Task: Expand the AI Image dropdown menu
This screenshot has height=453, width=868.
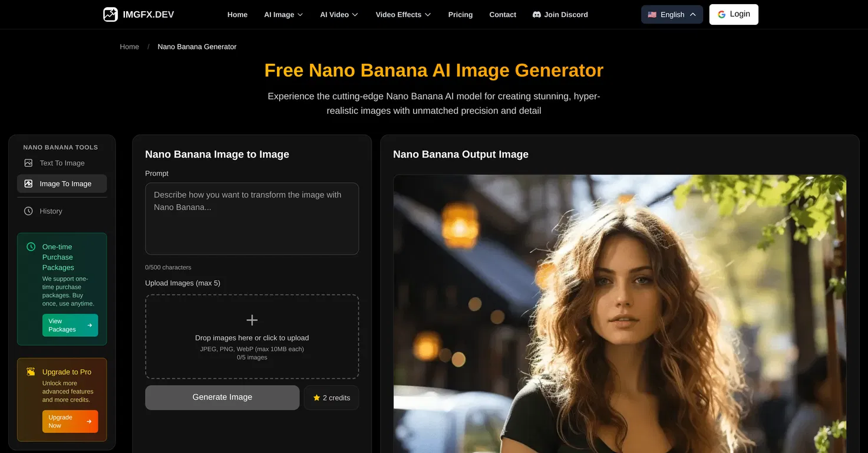Action: point(283,15)
